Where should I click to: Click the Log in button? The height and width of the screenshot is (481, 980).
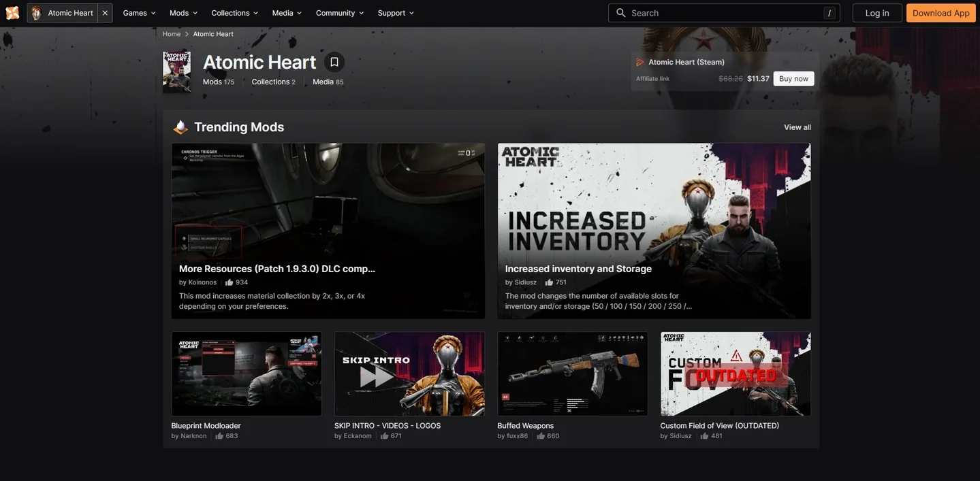point(877,13)
